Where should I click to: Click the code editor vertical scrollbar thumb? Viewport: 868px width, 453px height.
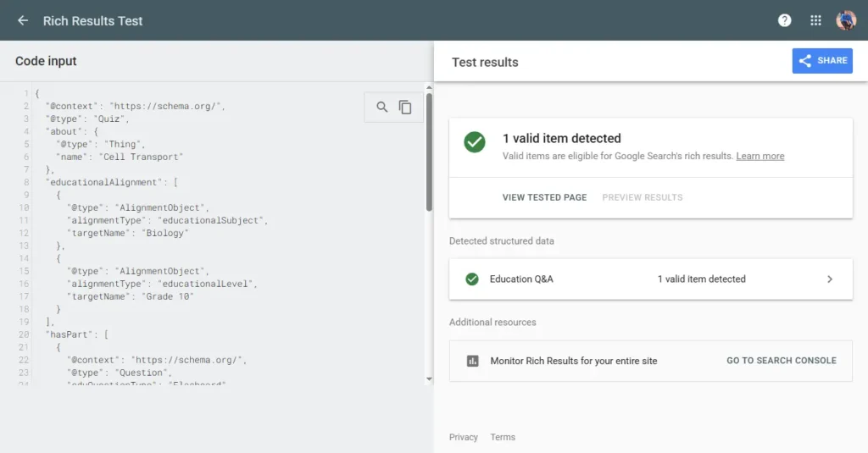pos(429,152)
